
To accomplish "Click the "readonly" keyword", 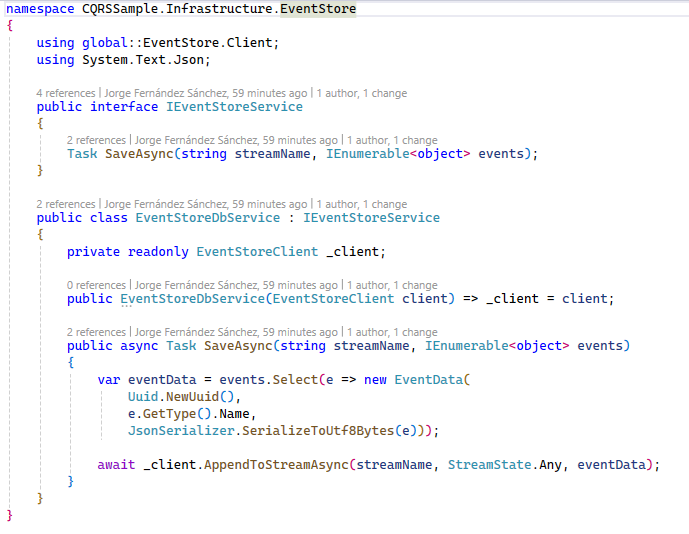I will [158, 252].
